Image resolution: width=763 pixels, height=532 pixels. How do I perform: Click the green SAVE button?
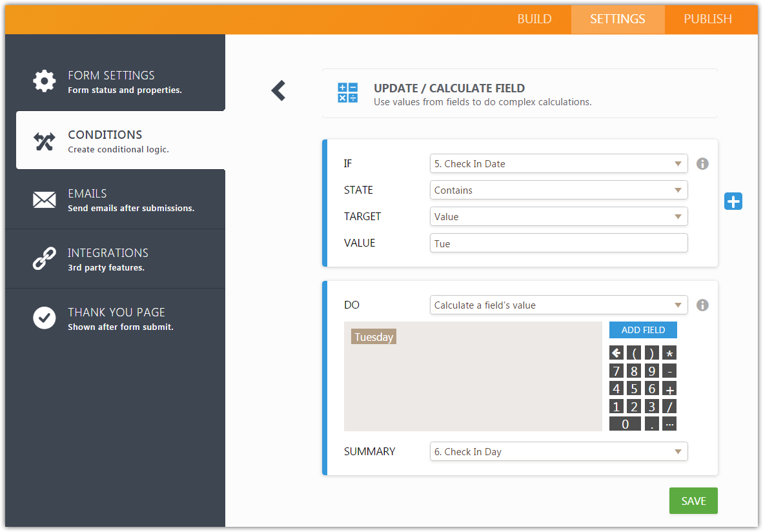click(693, 501)
